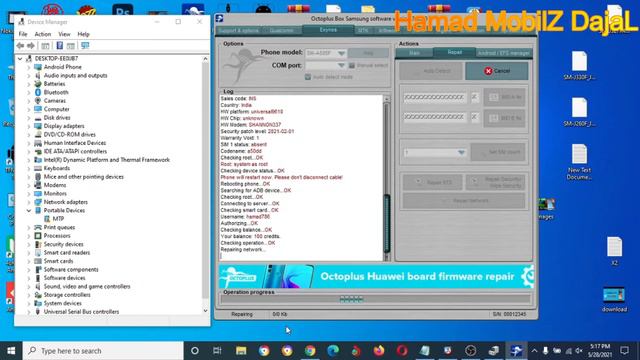Select the Keyboards category icon

pyautogui.click(x=38, y=168)
